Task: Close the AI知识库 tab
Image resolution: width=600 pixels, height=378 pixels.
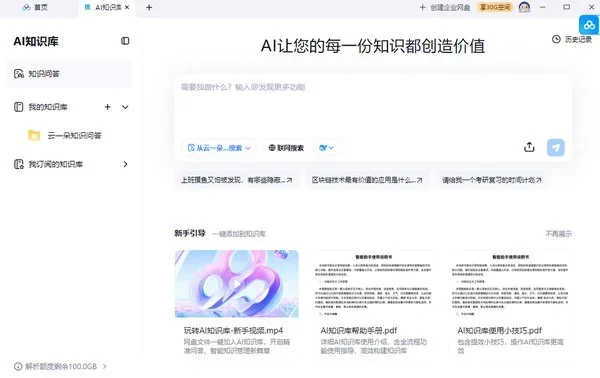Action: click(x=127, y=7)
